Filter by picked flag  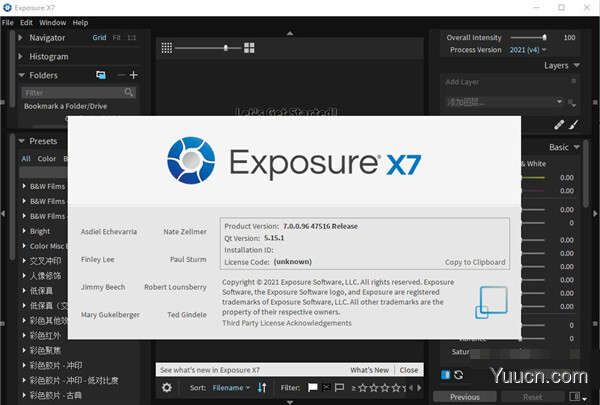313,387
